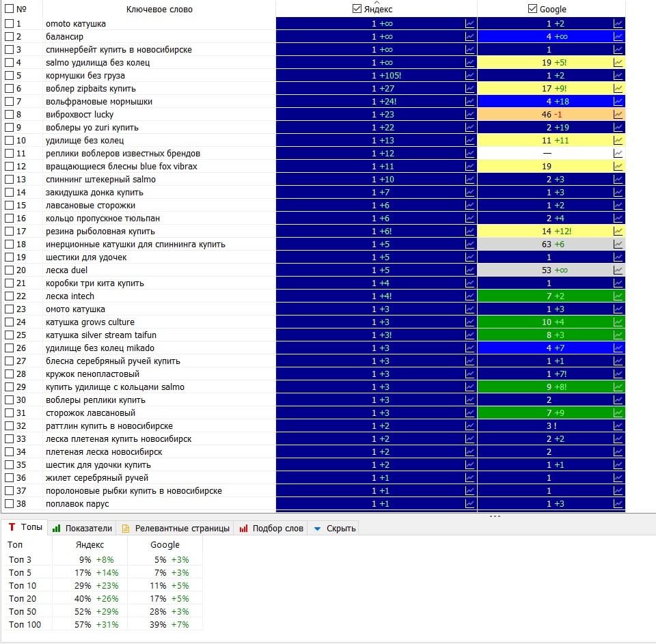Open Google chart icon for балансир
656x644 pixels.
point(618,37)
